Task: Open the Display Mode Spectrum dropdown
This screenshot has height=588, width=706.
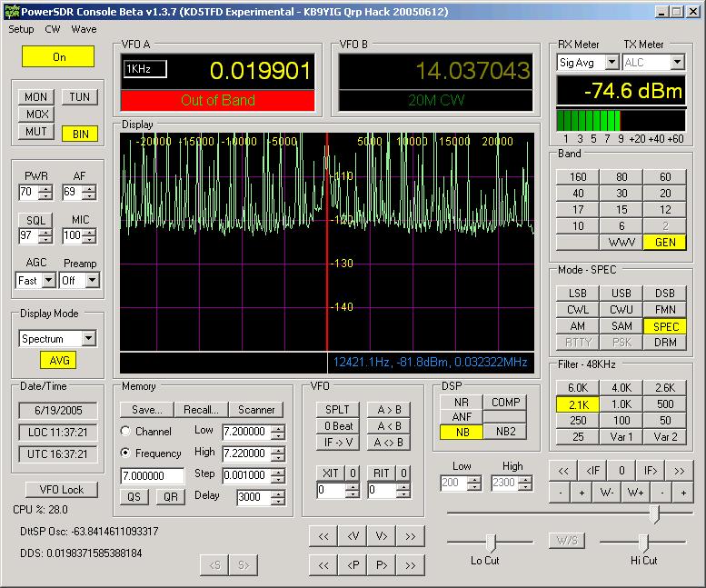Action: pos(88,339)
